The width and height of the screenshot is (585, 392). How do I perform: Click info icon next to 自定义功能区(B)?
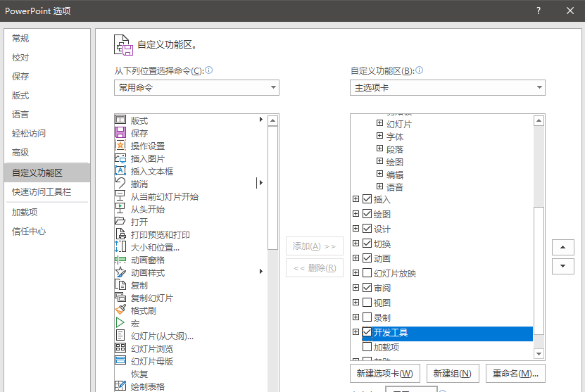tap(420, 70)
